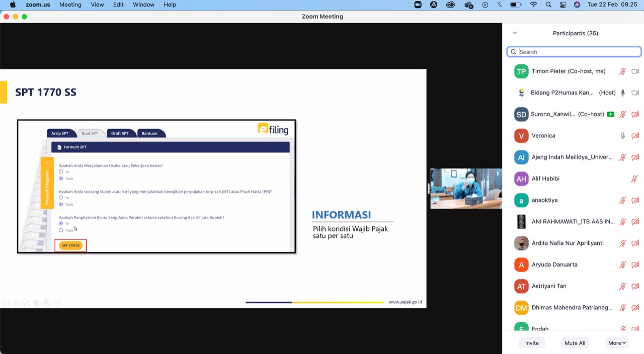Click Veronica's microphone icon
The image size is (644, 354).
[622, 136]
